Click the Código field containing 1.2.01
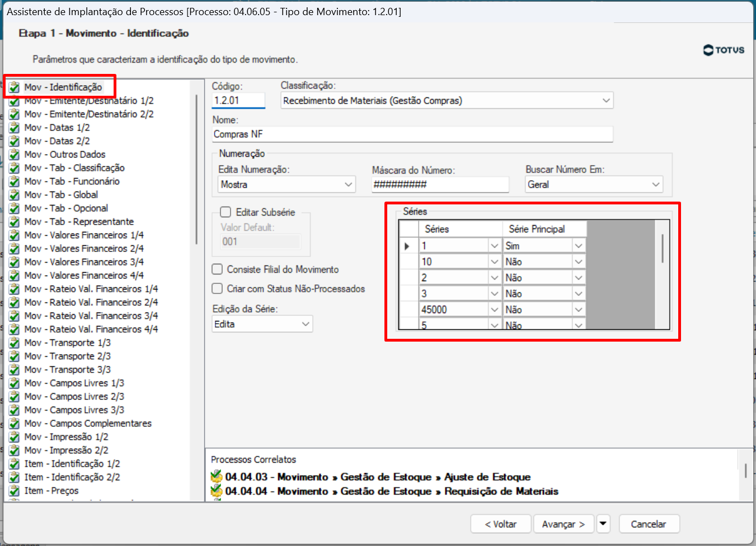This screenshot has height=546, width=756. tap(238, 101)
